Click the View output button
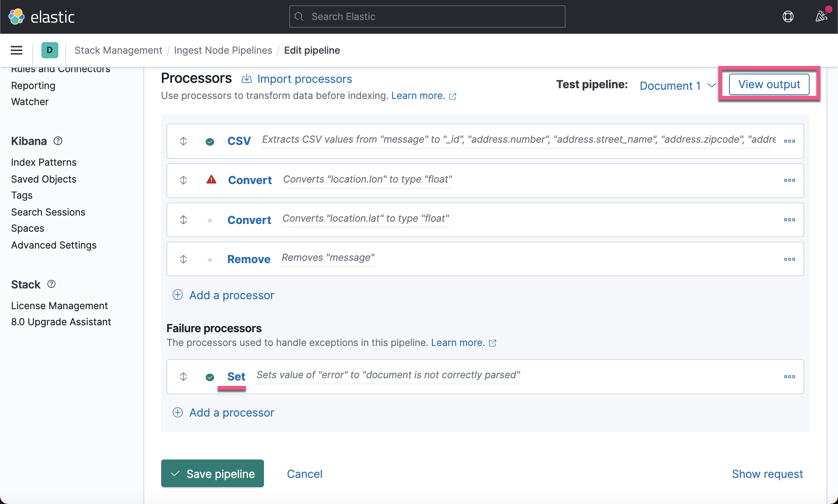 click(769, 84)
